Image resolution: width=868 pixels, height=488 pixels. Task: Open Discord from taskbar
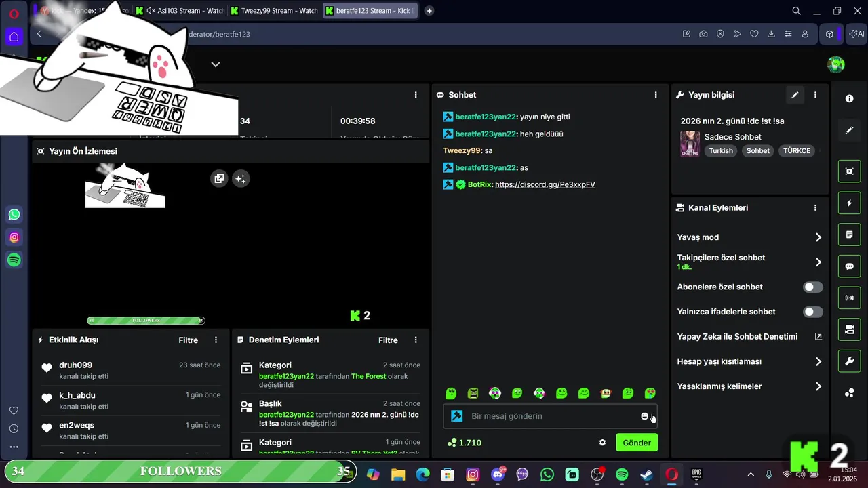[498, 474]
